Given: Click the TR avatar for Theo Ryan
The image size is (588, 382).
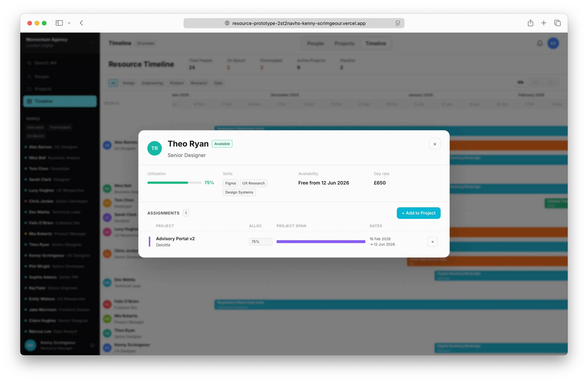Looking at the screenshot, I should coord(154,148).
